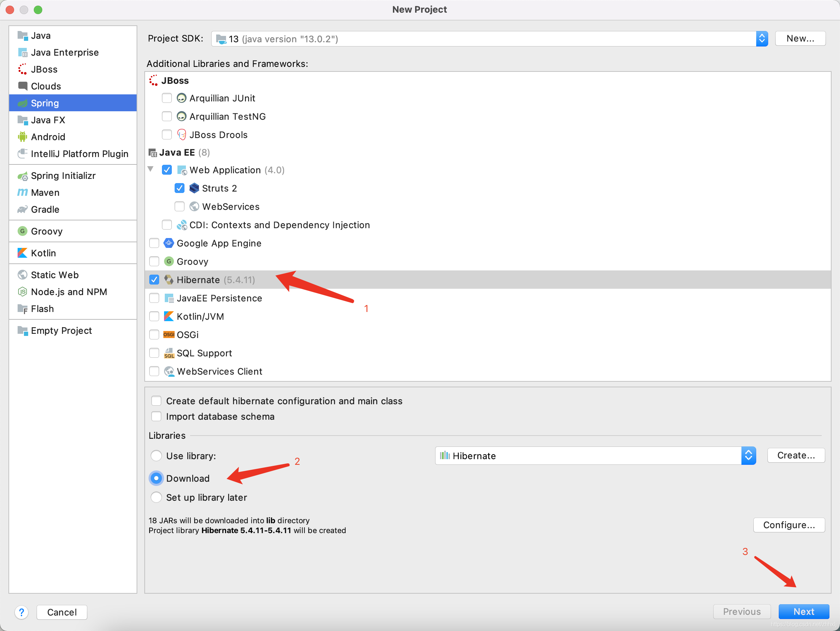Click the Maven icon in sidebar
The width and height of the screenshot is (840, 631).
click(x=23, y=193)
